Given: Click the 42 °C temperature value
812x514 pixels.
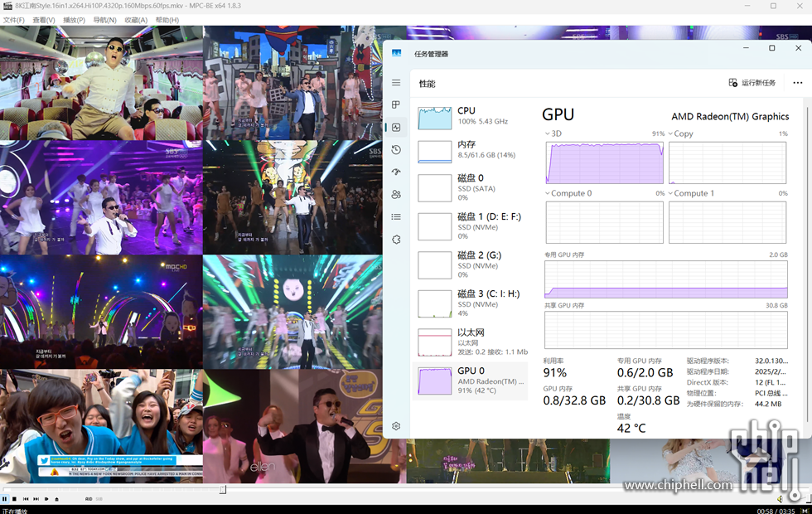Looking at the screenshot, I should (x=631, y=429).
